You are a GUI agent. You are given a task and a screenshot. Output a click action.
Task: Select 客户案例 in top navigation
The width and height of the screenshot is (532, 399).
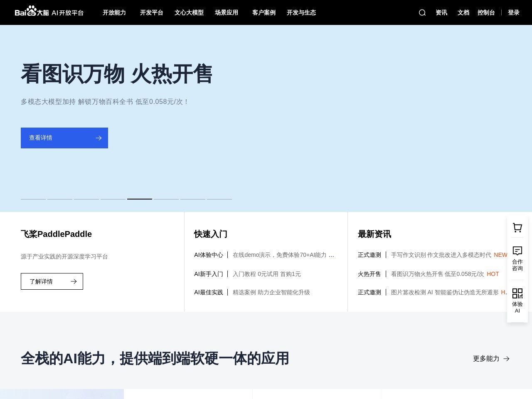[x=264, y=12]
